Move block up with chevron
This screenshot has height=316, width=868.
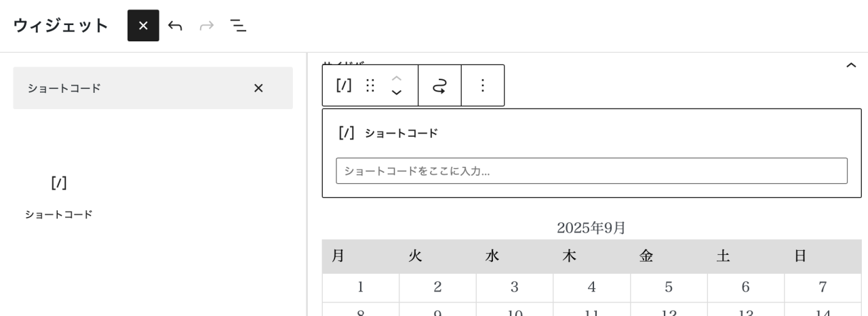coord(397,78)
